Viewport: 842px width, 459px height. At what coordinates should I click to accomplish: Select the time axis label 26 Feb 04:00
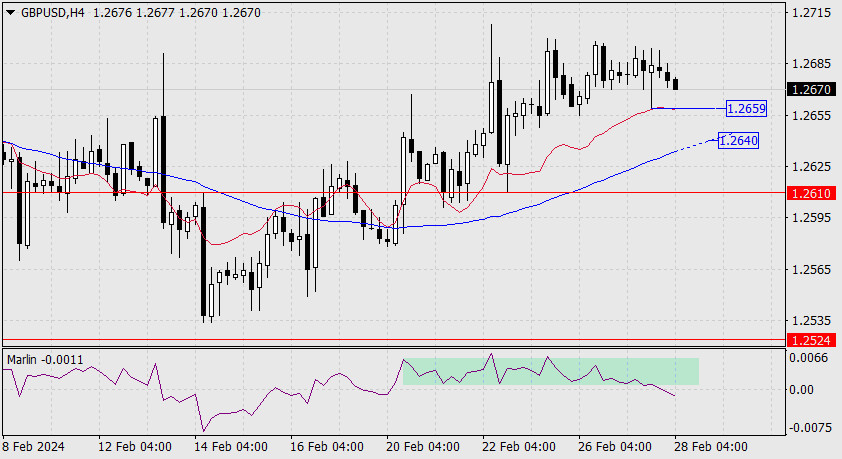click(615, 447)
